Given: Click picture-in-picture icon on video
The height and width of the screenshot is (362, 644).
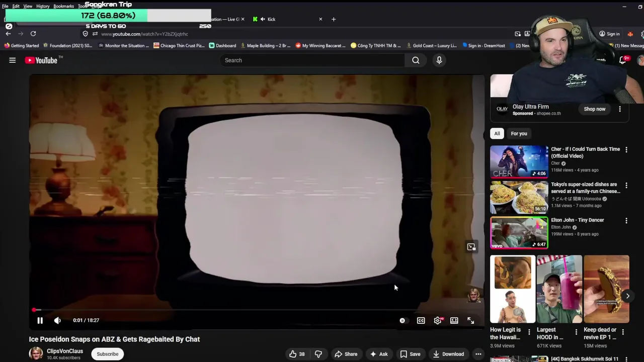Looking at the screenshot, I should pos(471,247).
